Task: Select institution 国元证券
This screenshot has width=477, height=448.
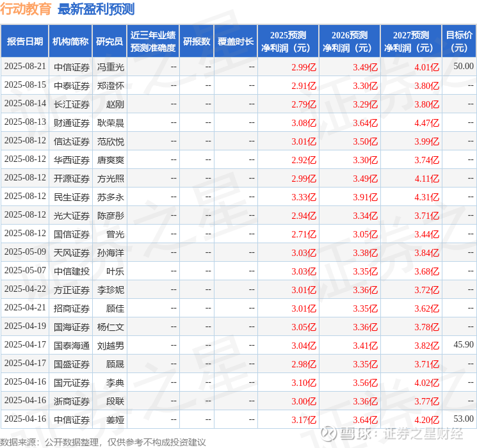Action: pos(72,383)
